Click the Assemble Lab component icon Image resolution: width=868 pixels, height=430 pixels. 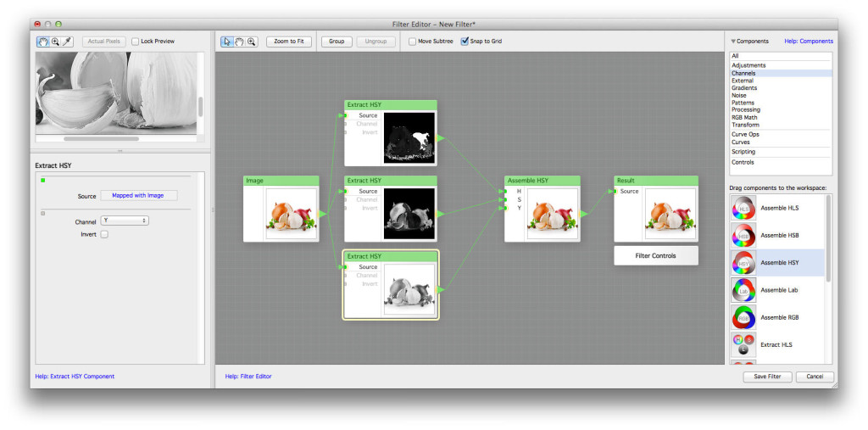[x=743, y=290]
